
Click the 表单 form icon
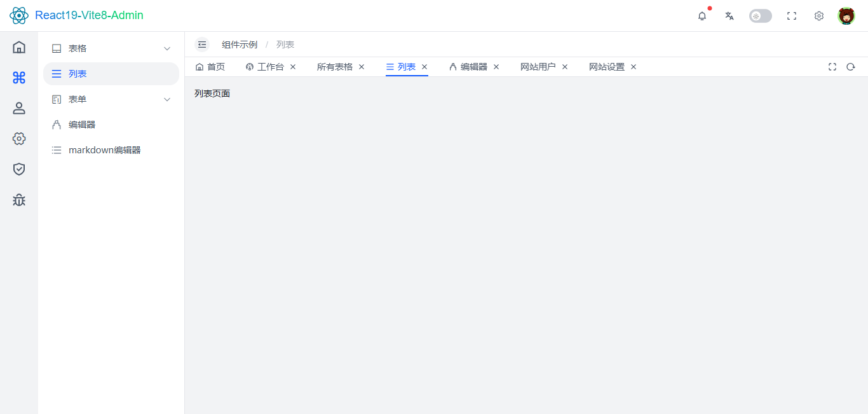click(57, 99)
